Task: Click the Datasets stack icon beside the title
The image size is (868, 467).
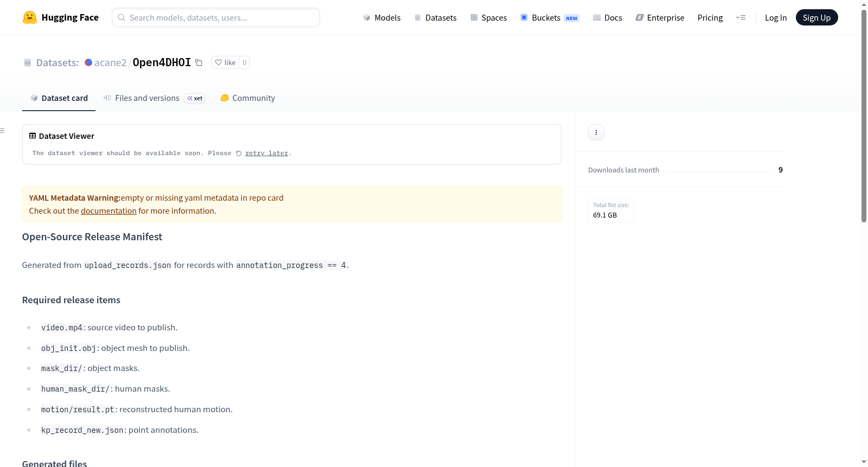Action: (x=28, y=62)
